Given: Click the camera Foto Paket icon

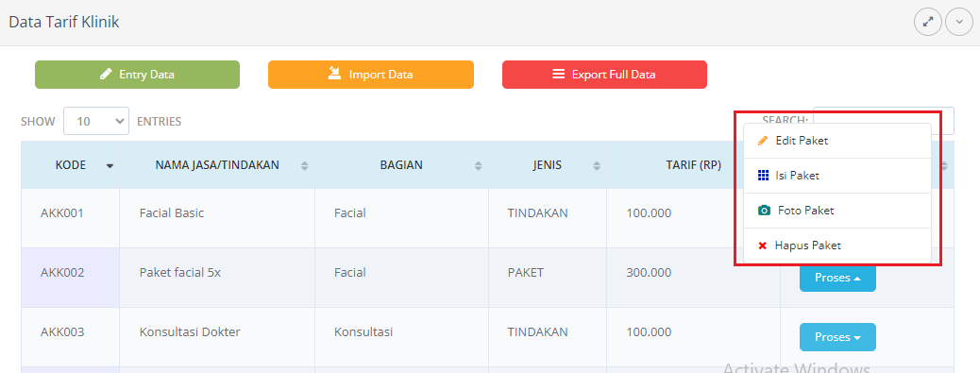Looking at the screenshot, I should coord(764,211).
